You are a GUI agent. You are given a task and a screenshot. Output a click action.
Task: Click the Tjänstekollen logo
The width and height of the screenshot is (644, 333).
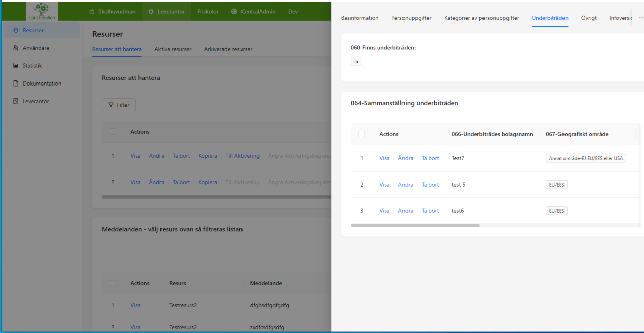42,11
